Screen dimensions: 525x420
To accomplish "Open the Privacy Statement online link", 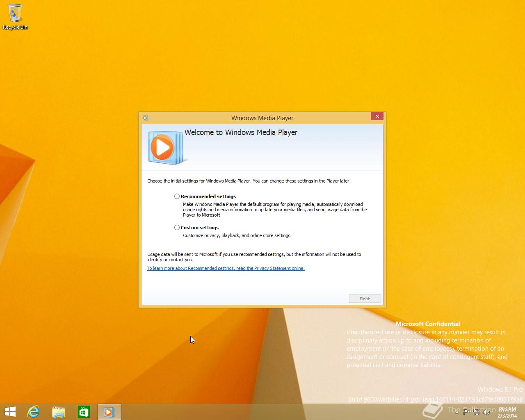I will pos(226,268).
